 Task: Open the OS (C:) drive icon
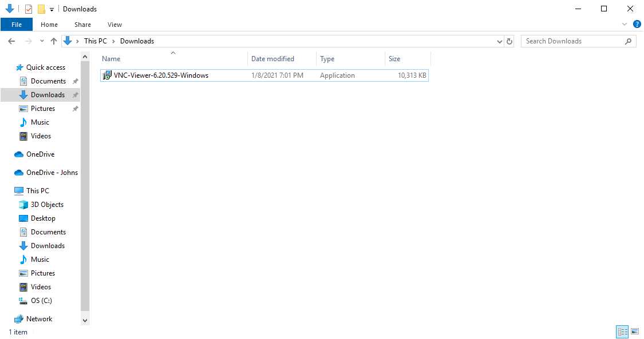(x=23, y=301)
